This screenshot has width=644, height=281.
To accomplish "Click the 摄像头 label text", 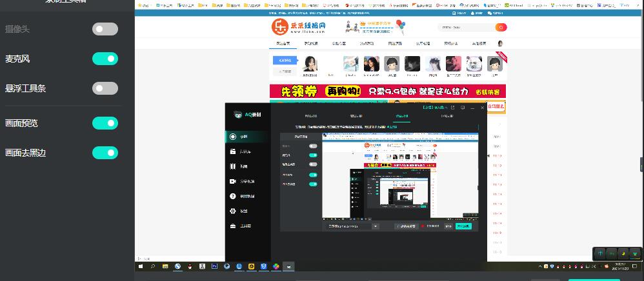I will pos(17,30).
